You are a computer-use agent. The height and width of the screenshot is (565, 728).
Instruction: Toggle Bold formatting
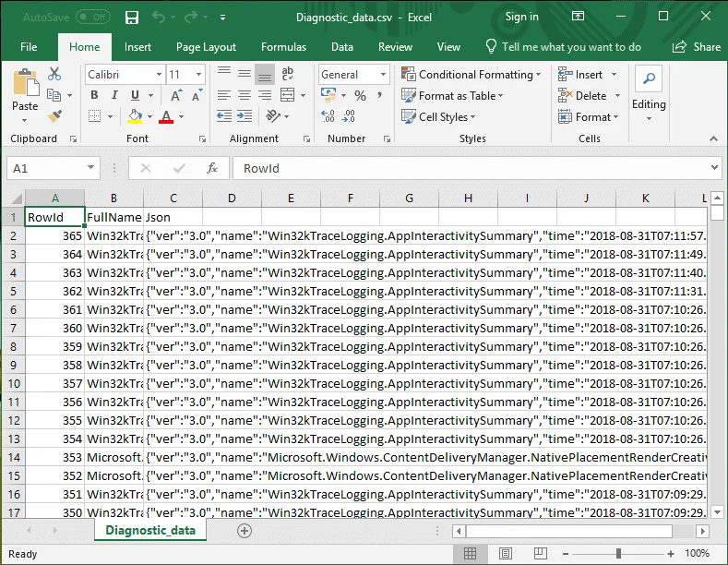(x=94, y=95)
